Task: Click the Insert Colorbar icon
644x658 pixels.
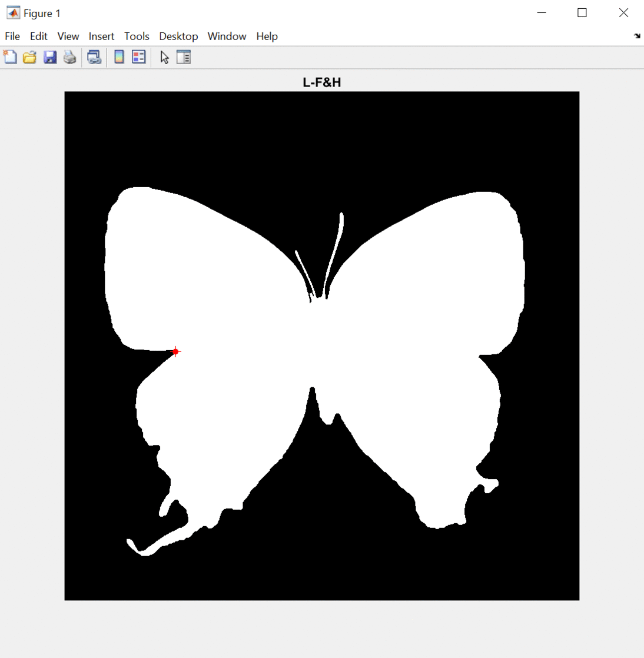Action: pos(119,57)
